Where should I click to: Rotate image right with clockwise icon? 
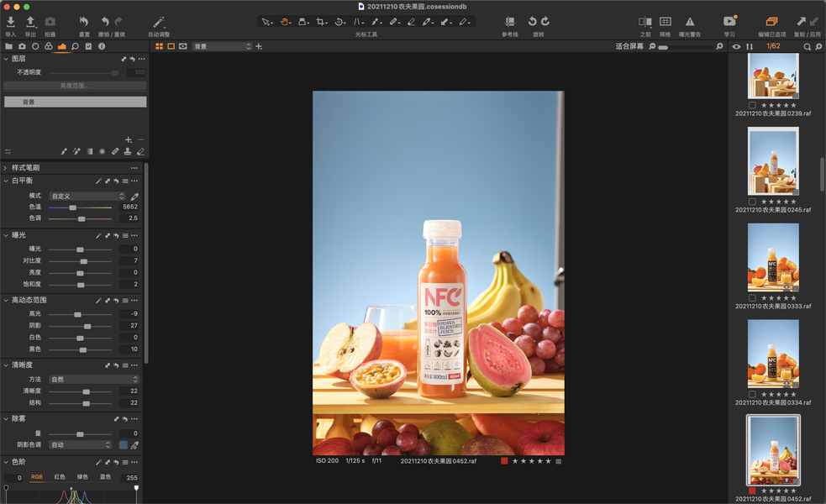click(x=545, y=22)
